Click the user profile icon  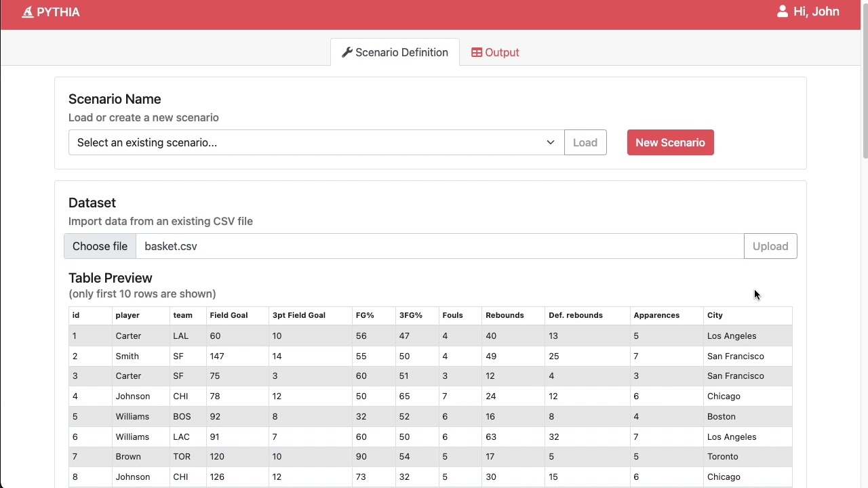[783, 12]
